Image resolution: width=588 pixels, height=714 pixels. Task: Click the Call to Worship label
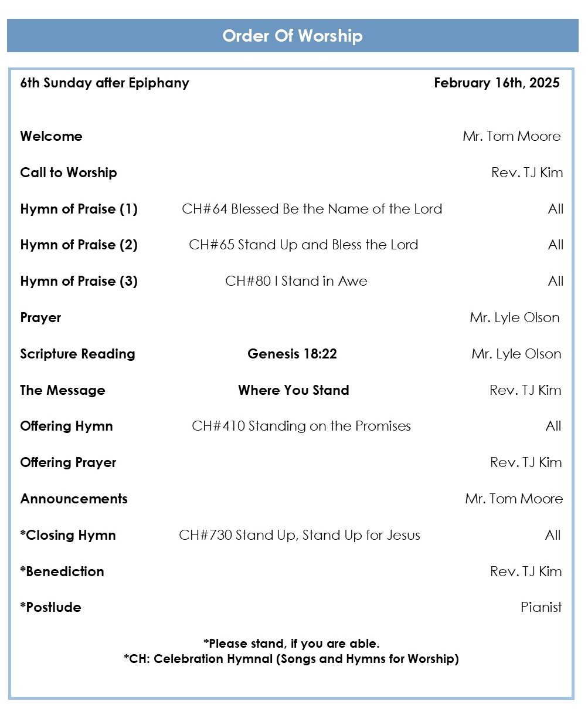point(69,172)
